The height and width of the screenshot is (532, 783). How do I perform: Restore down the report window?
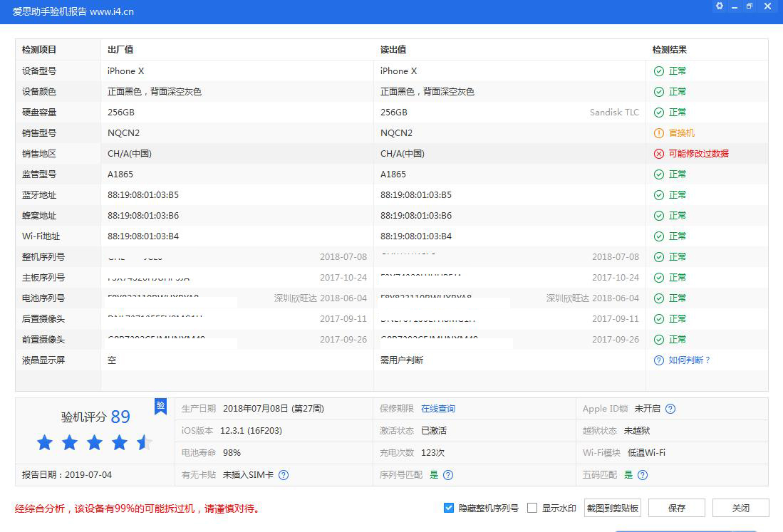tap(750, 6)
